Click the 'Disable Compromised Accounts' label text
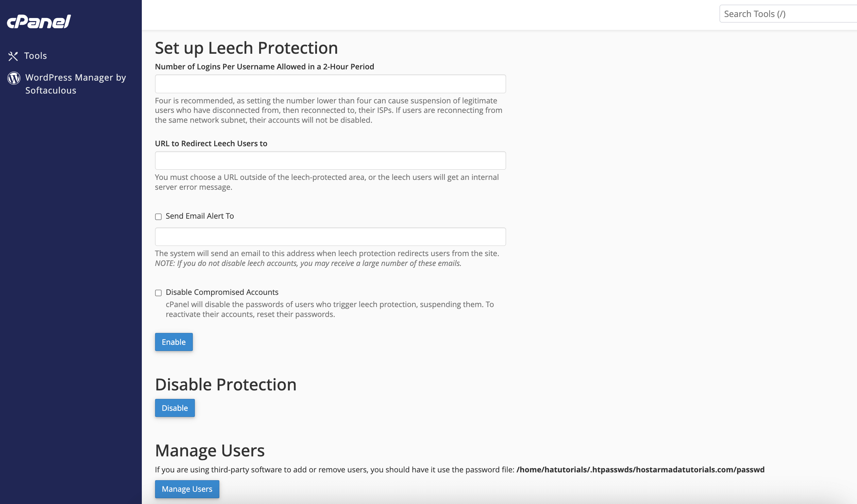The height and width of the screenshot is (504, 857). point(222,292)
